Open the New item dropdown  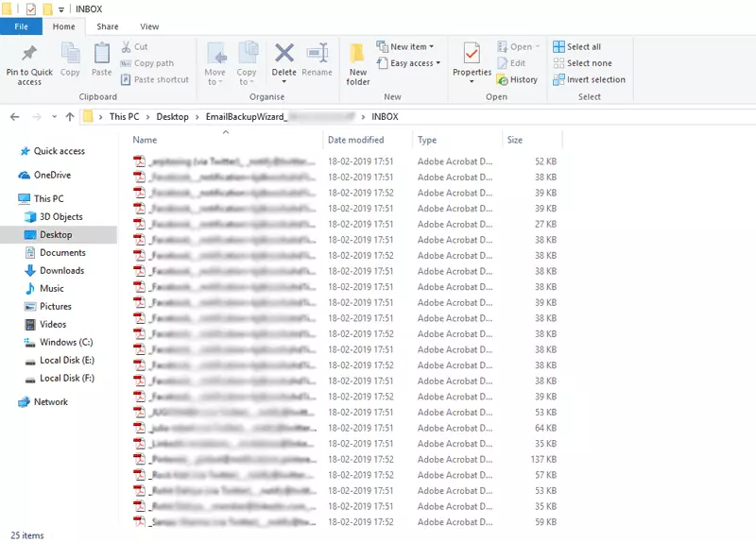pos(405,46)
